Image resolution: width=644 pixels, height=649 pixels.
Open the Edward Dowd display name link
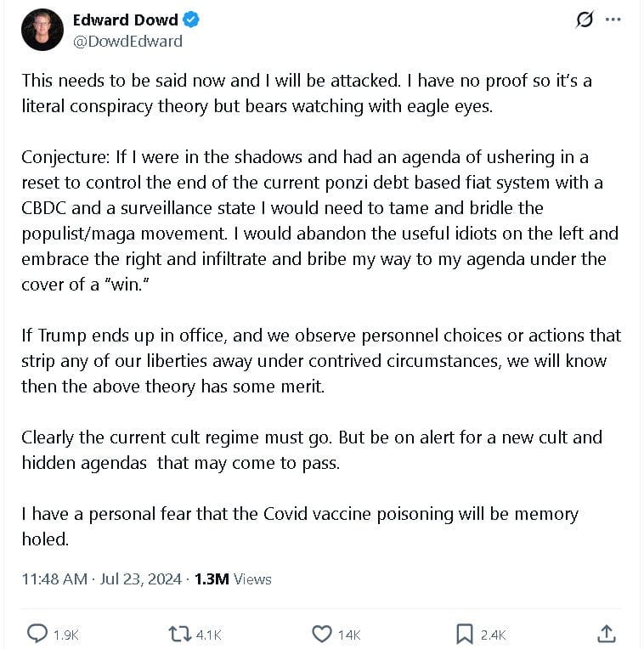point(126,20)
